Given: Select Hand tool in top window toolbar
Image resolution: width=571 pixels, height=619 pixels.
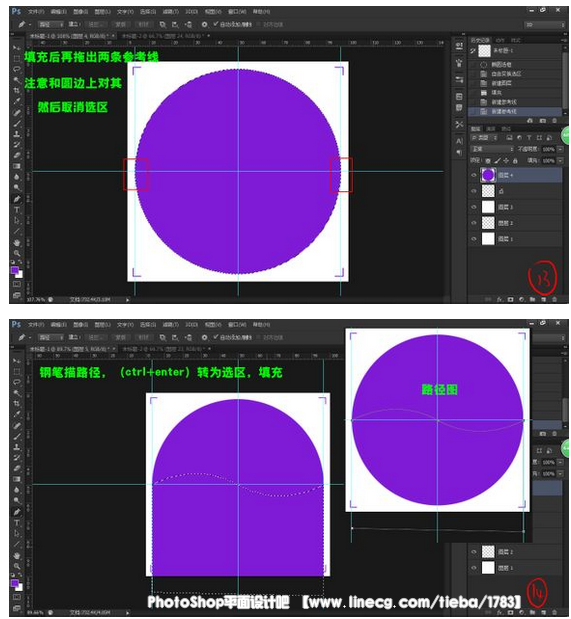Looking at the screenshot, I should pyautogui.click(x=17, y=242).
